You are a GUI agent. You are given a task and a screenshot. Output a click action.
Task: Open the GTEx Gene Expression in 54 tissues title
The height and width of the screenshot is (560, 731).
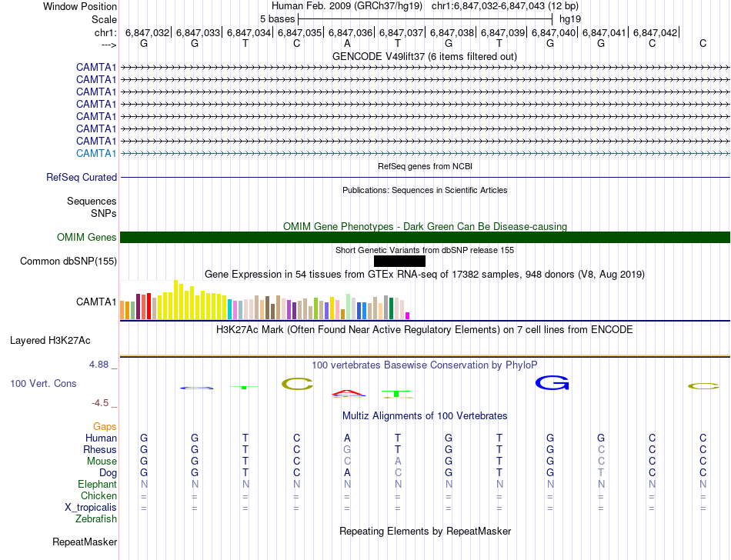[x=425, y=274]
